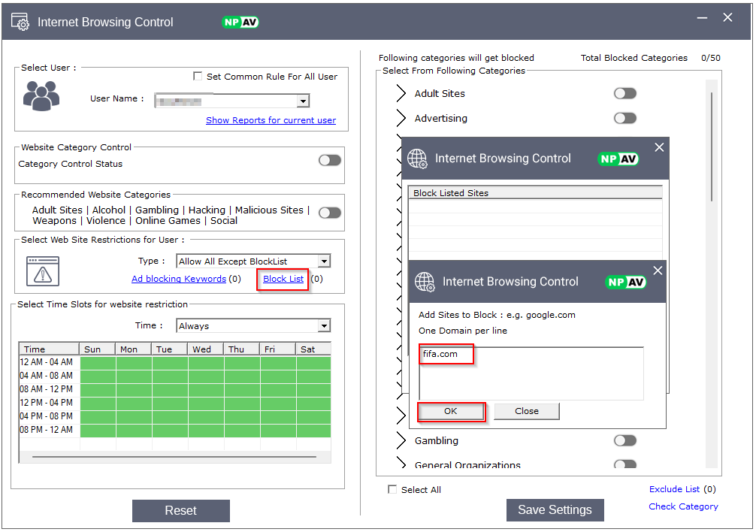Screen dimensions: 756x532
Task: Click the categories list vertical scrollbar
Action: click(711, 143)
